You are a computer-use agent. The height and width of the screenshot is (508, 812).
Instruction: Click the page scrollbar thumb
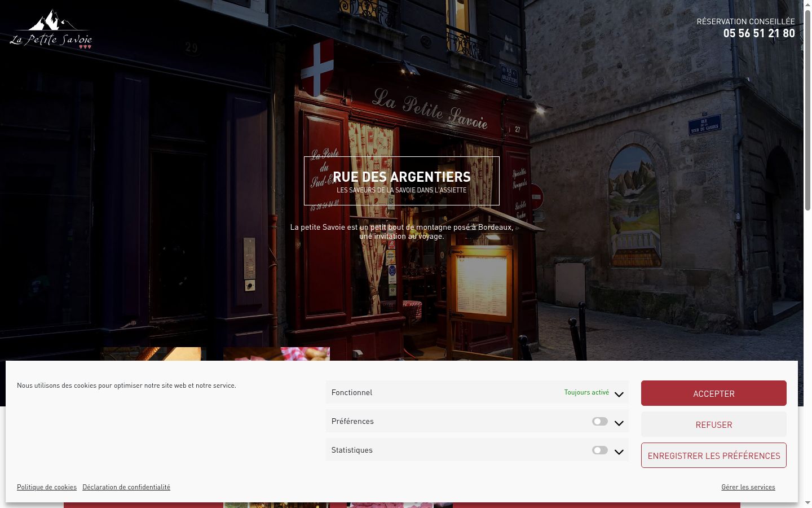point(807,110)
